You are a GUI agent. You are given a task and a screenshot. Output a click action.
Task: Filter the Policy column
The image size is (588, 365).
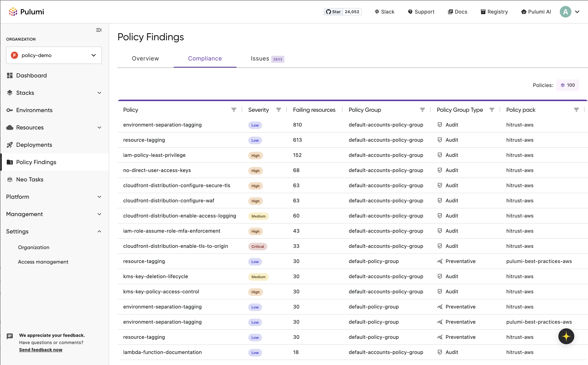(x=234, y=110)
